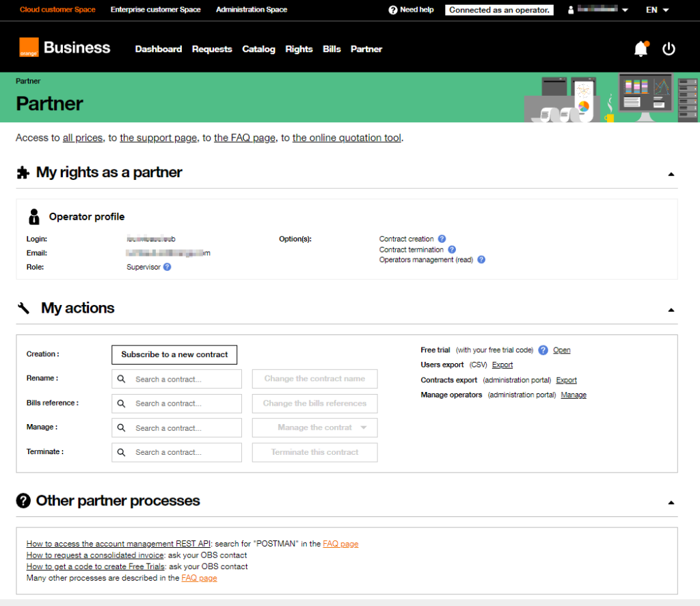700x606 pixels.
Task: Click the Contract creation option text
Action: click(x=406, y=239)
